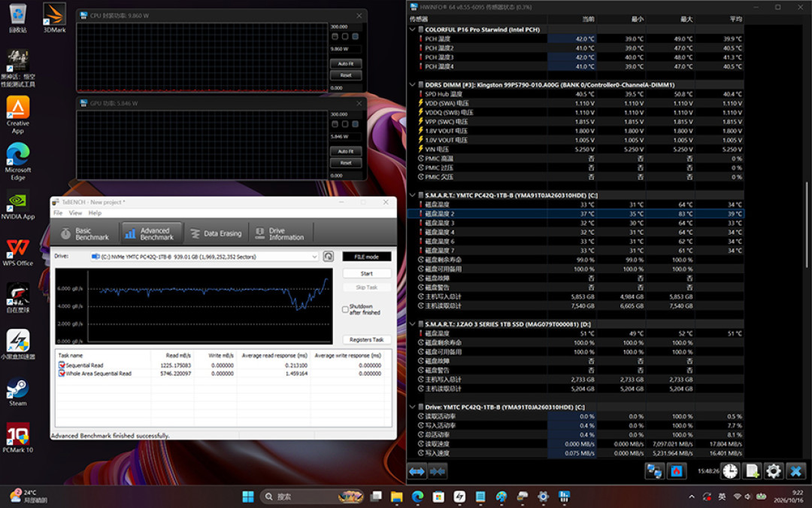Open the Steam desktop shortcut
The height and width of the screenshot is (508, 812).
tap(17, 392)
